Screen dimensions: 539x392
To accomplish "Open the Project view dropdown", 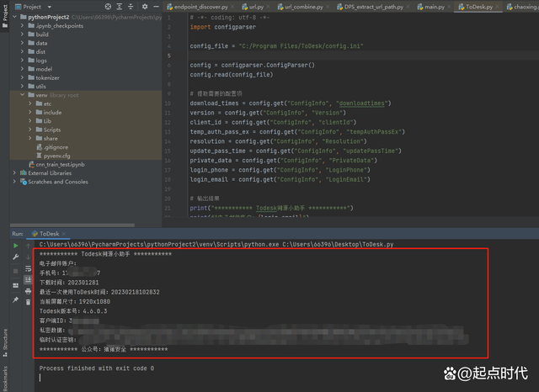I will point(33,7).
